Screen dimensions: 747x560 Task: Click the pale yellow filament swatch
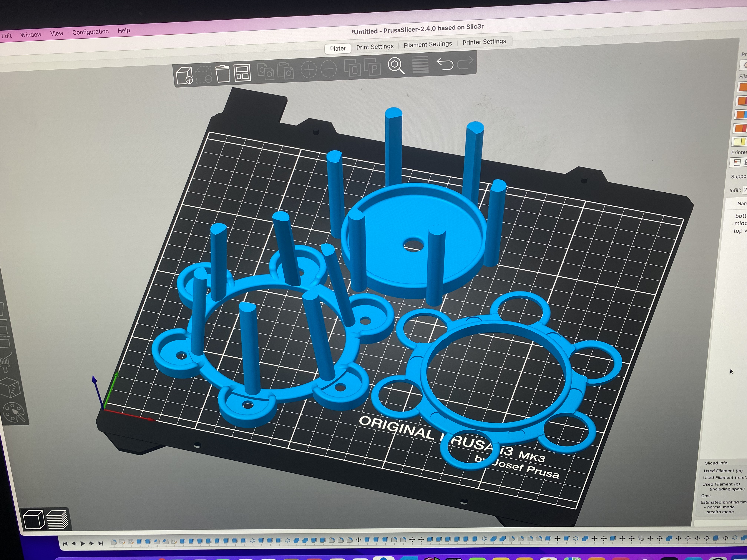740,142
